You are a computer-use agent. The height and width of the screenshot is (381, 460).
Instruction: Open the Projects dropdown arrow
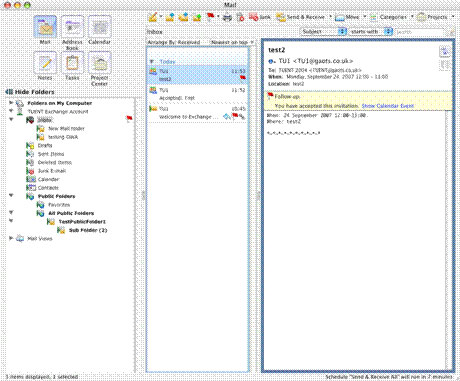pos(453,16)
